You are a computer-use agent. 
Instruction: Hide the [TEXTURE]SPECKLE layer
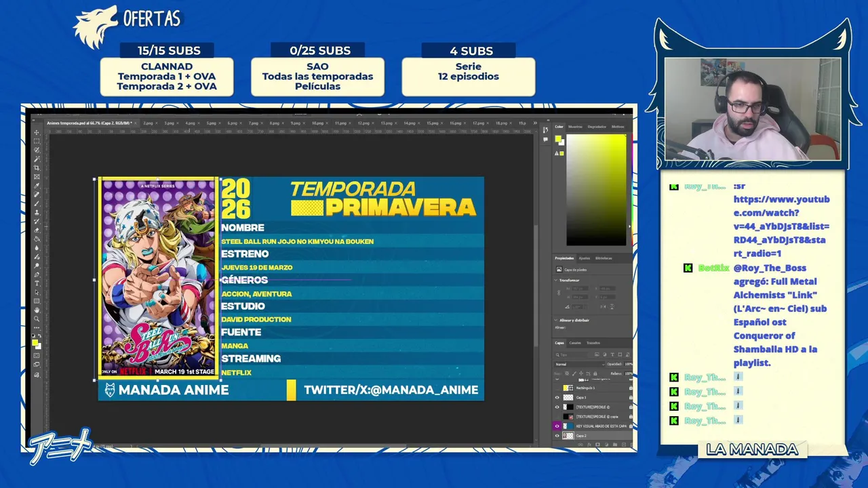[557, 407]
